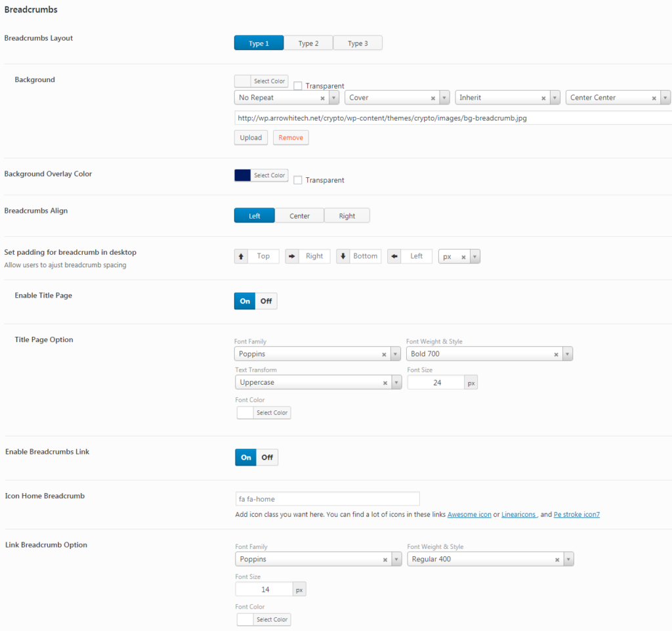
Task: Clear the Regular 400 selection with its x
Action: pyautogui.click(x=557, y=560)
